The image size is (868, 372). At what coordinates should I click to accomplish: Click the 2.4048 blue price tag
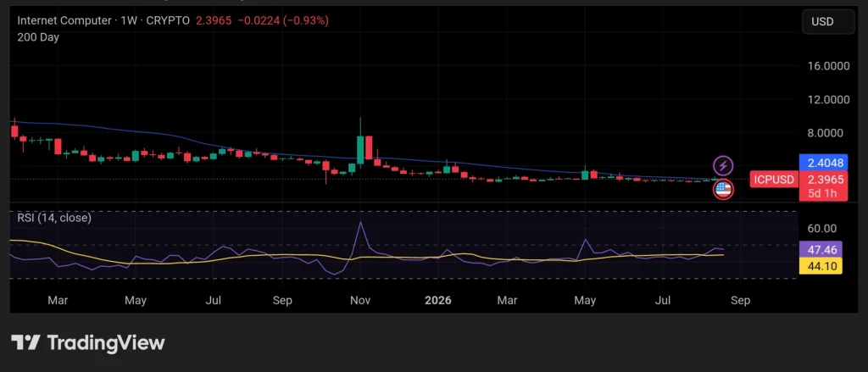824,163
